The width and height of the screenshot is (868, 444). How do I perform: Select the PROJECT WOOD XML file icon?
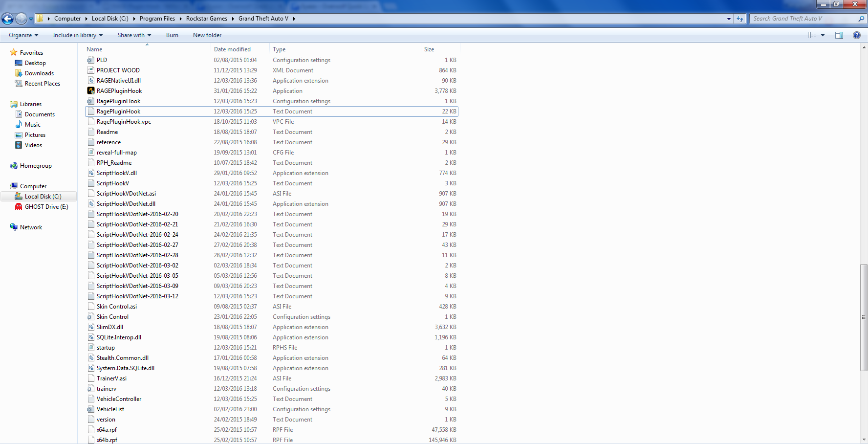point(91,70)
